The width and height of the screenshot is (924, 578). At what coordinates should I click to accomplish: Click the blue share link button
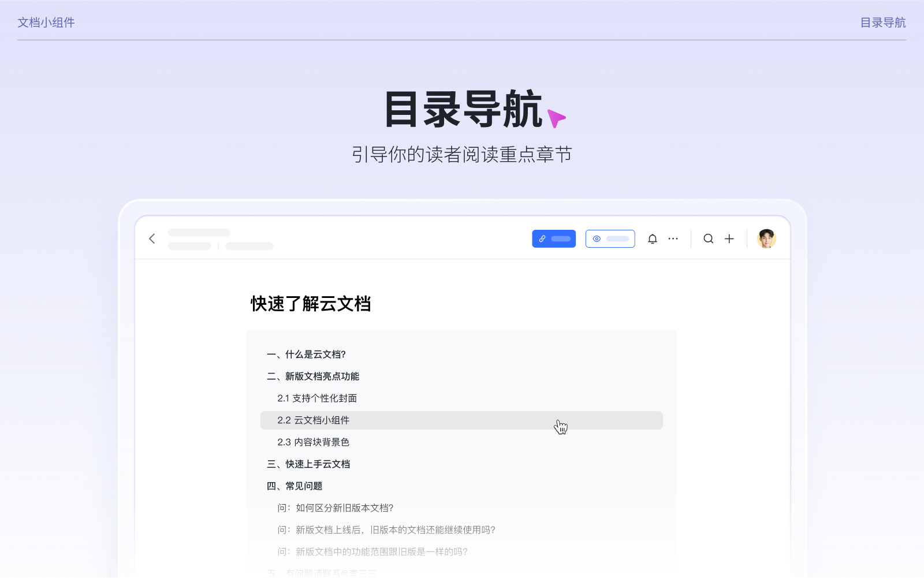(x=554, y=238)
